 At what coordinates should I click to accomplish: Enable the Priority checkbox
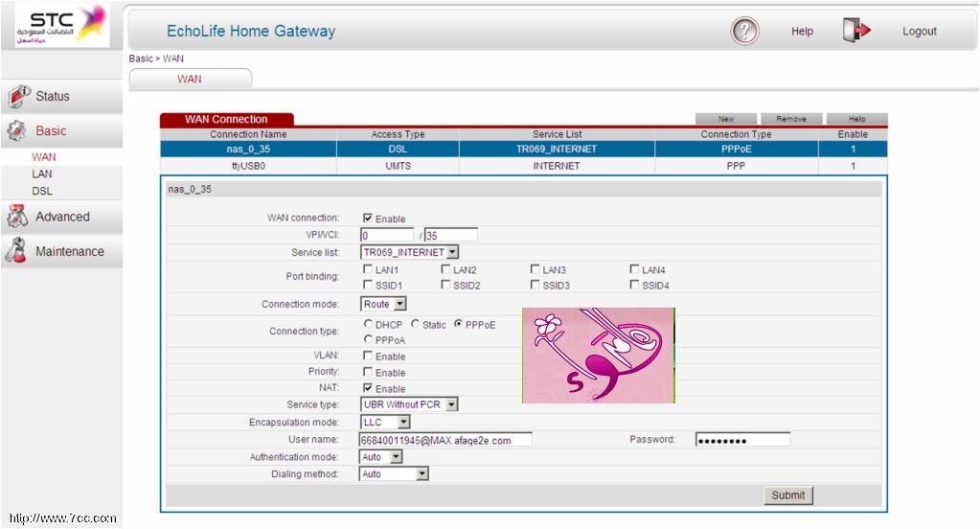click(x=368, y=372)
